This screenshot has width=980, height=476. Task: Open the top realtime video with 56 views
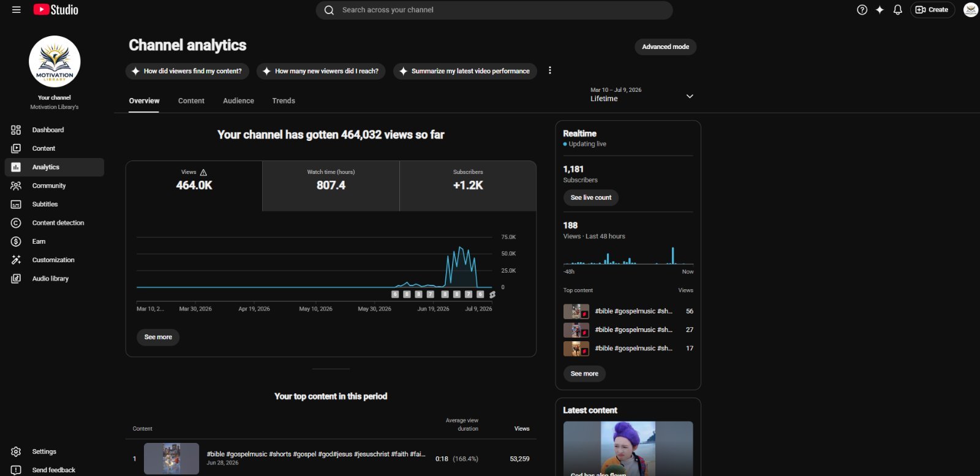click(x=628, y=311)
